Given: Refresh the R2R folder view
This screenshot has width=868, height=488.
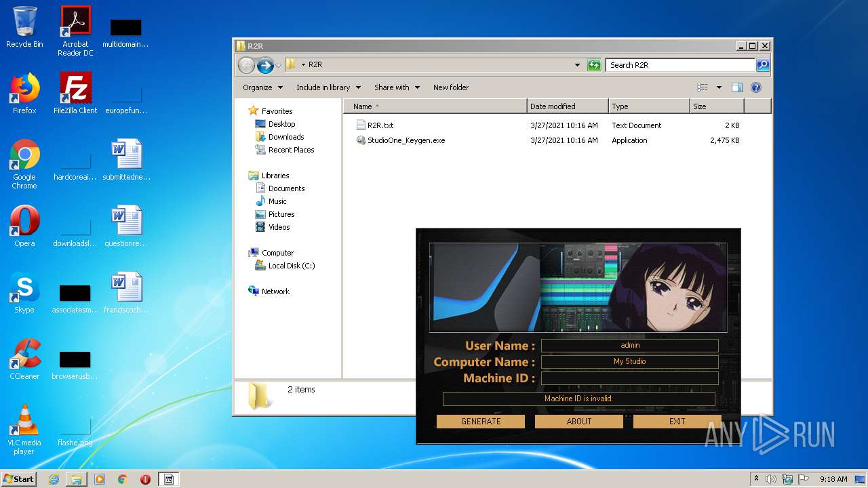Looking at the screenshot, I should 594,65.
